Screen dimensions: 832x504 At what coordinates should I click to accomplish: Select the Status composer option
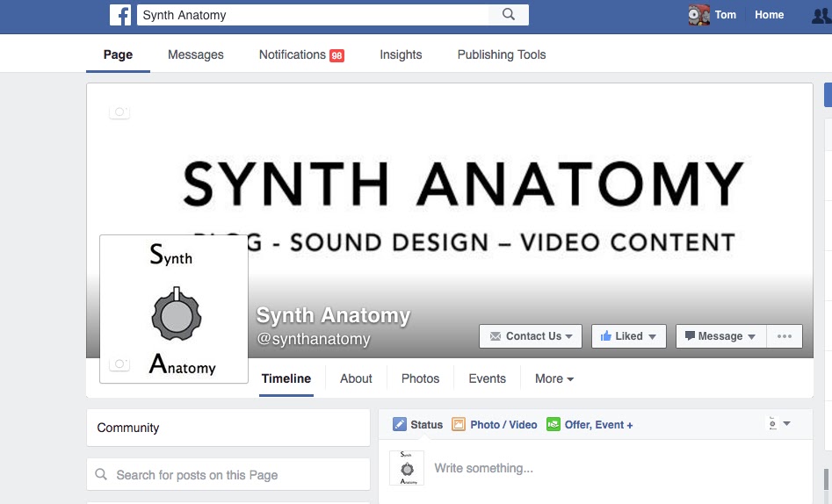click(417, 425)
